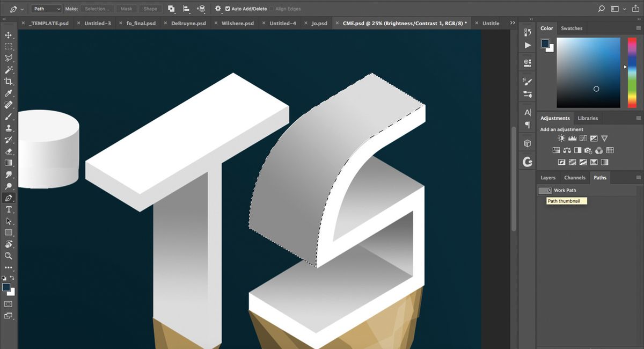Reveal hidden document tabs with the chevron
This screenshot has height=349, width=644.
(513, 23)
